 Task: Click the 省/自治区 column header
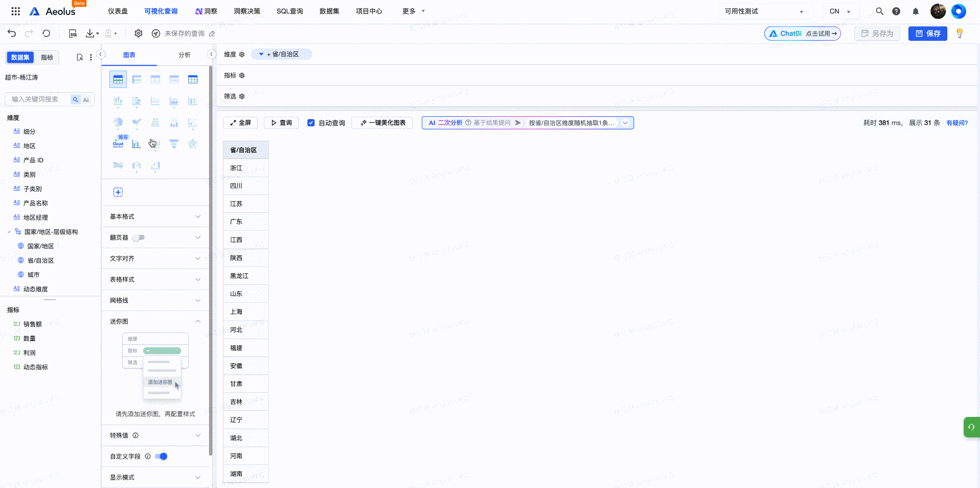246,150
